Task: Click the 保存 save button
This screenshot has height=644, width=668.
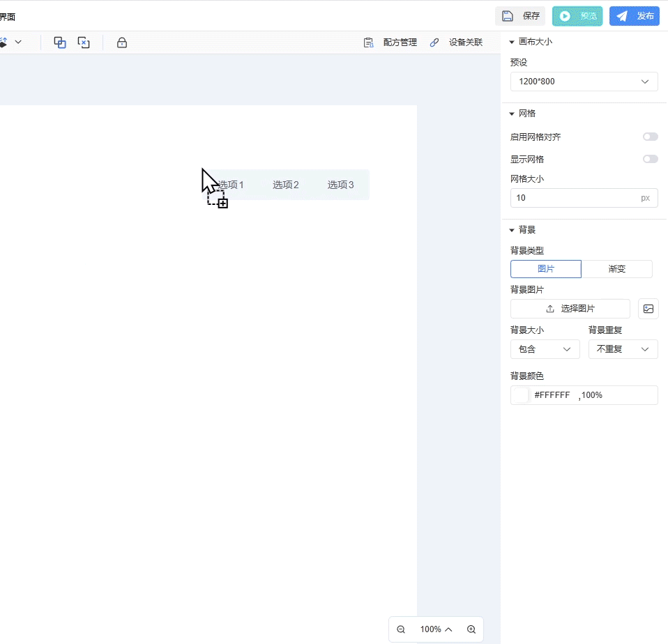Action: [520, 16]
